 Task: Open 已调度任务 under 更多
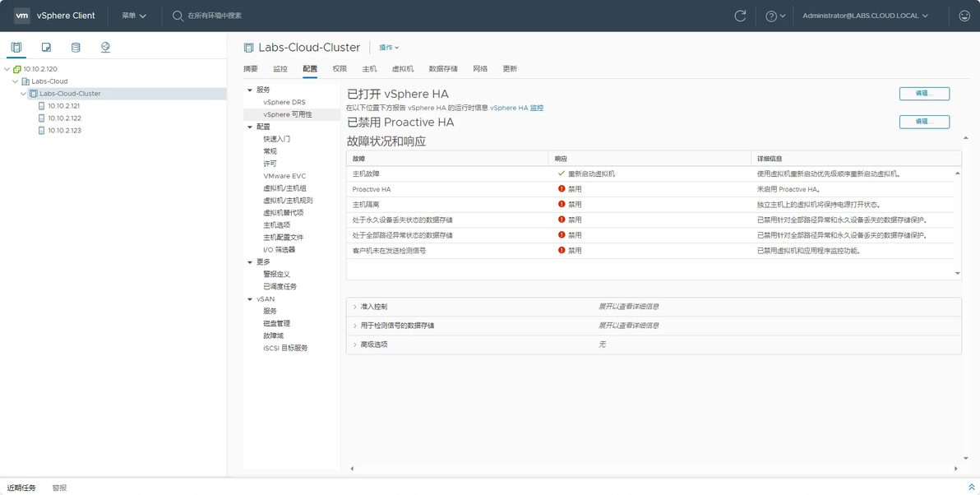point(280,286)
